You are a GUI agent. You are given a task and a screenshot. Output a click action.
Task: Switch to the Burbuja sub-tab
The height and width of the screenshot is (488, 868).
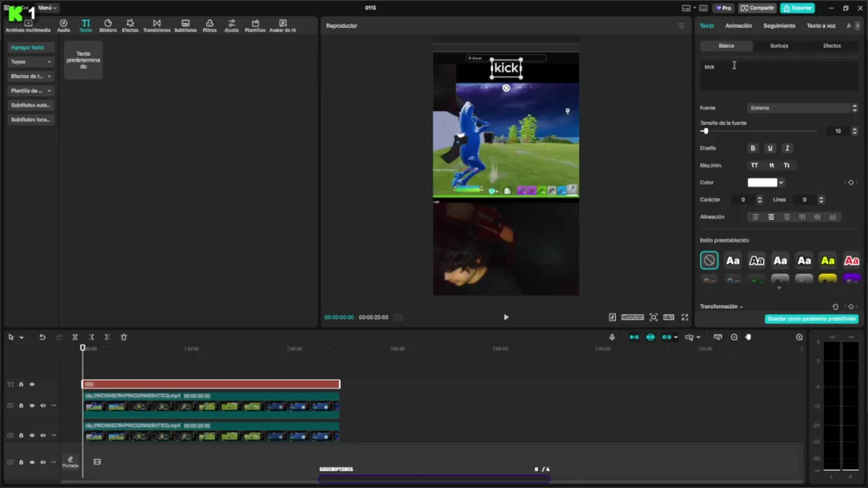point(779,45)
